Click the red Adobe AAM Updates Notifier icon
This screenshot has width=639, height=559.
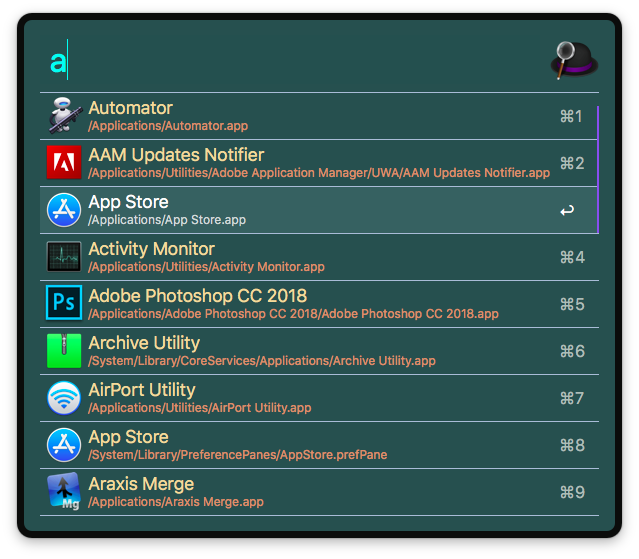coord(64,163)
